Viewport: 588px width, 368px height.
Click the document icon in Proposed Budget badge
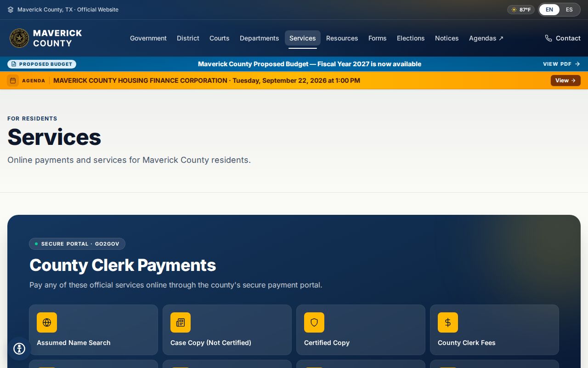tap(14, 64)
